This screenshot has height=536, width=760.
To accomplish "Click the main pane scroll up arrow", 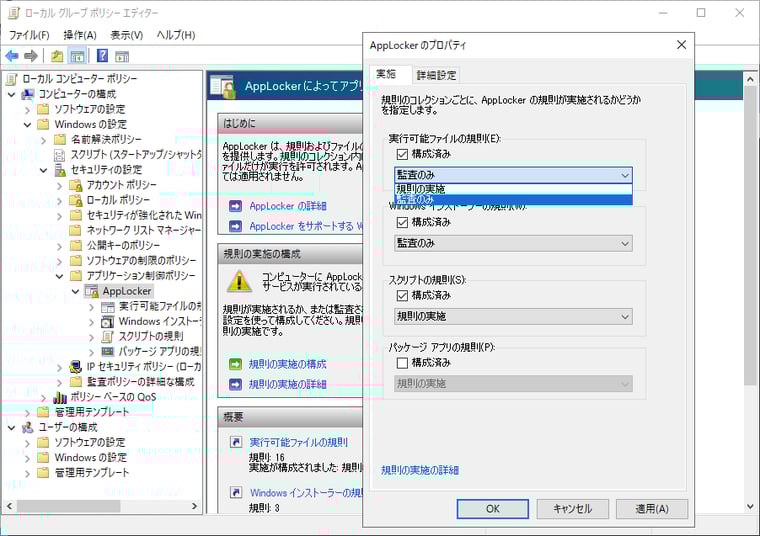I will [x=750, y=79].
